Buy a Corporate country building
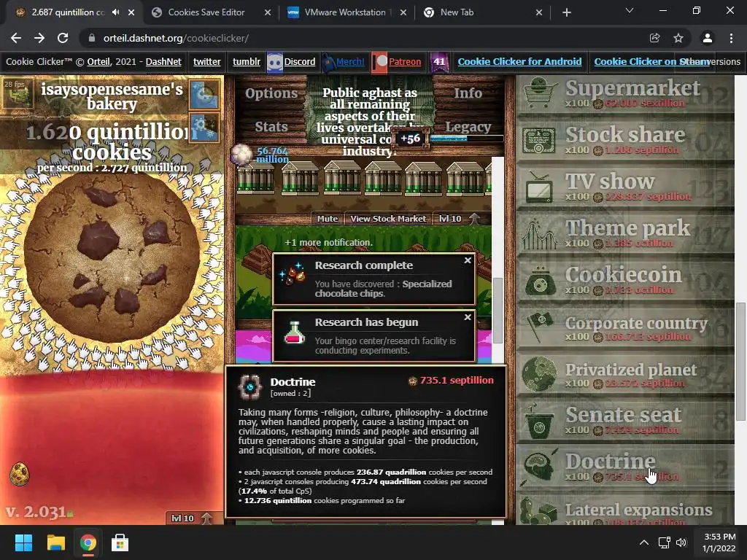Screen dimensions: 747x560 tap(625, 327)
